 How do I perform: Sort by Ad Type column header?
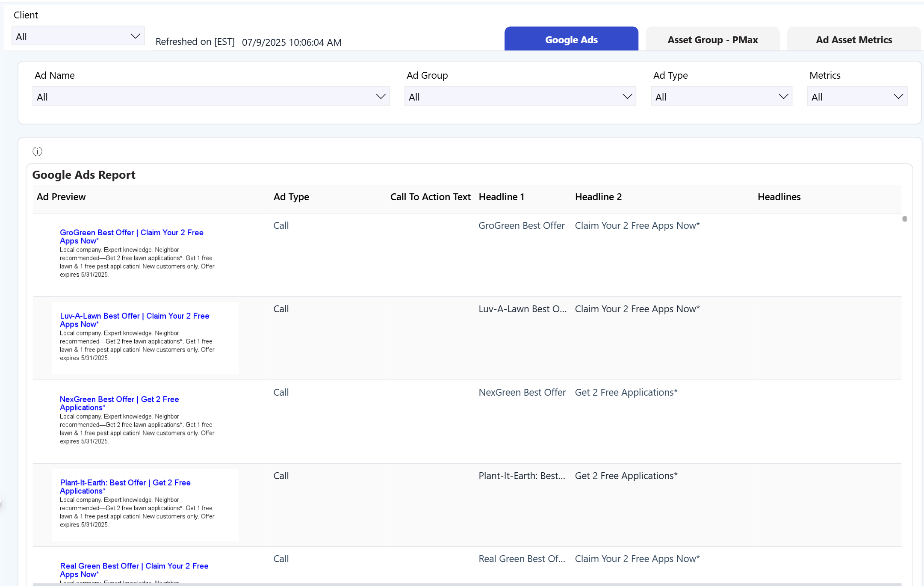[x=291, y=197]
